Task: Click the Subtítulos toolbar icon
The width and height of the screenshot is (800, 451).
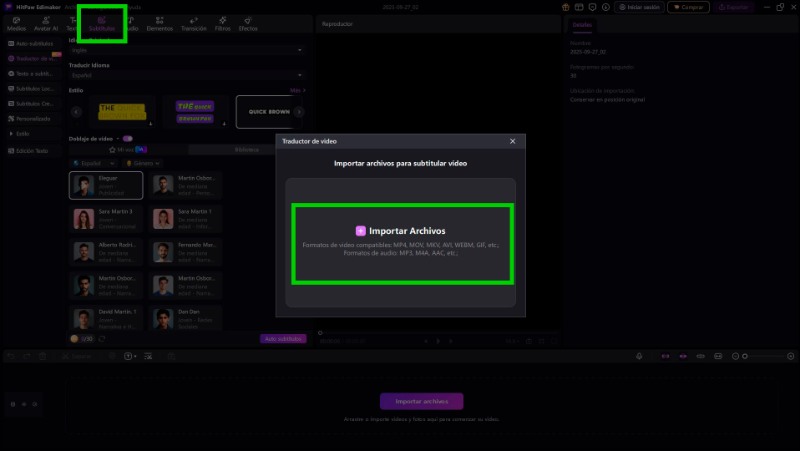Action: (x=102, y=24)
